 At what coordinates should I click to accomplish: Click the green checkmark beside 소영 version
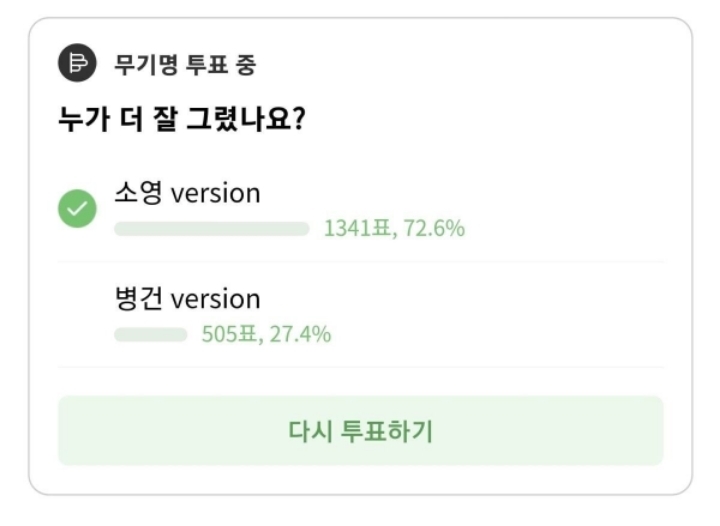click(x=77, y=210)
